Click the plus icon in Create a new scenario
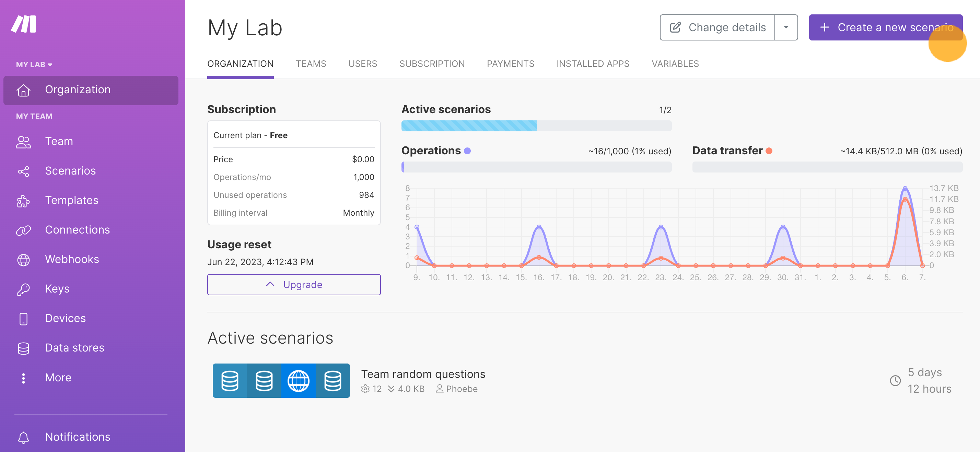This screenshot has height=452, width=980. coord(825,27)
